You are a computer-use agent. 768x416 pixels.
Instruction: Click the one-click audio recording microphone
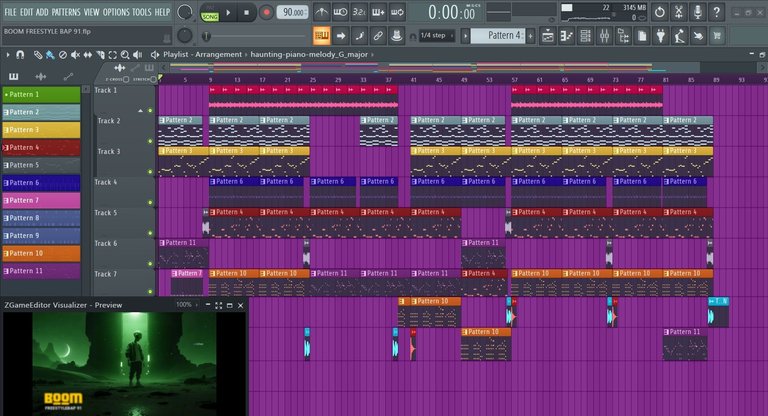pyautogui.click(x=697, y=12)
